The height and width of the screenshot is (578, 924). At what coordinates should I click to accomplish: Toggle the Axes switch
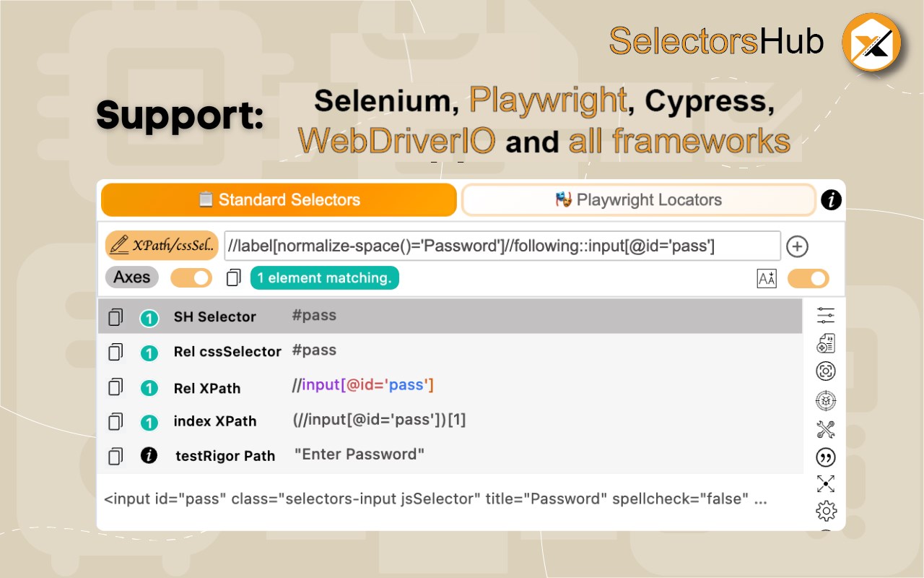[x=191, y=278]
